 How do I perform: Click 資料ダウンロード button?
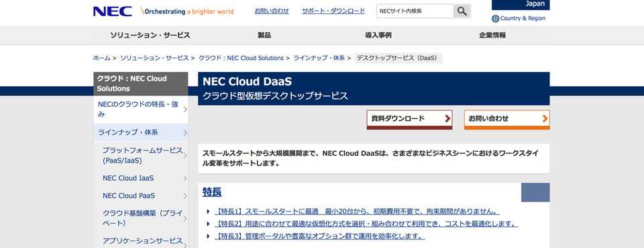point(409,120)
